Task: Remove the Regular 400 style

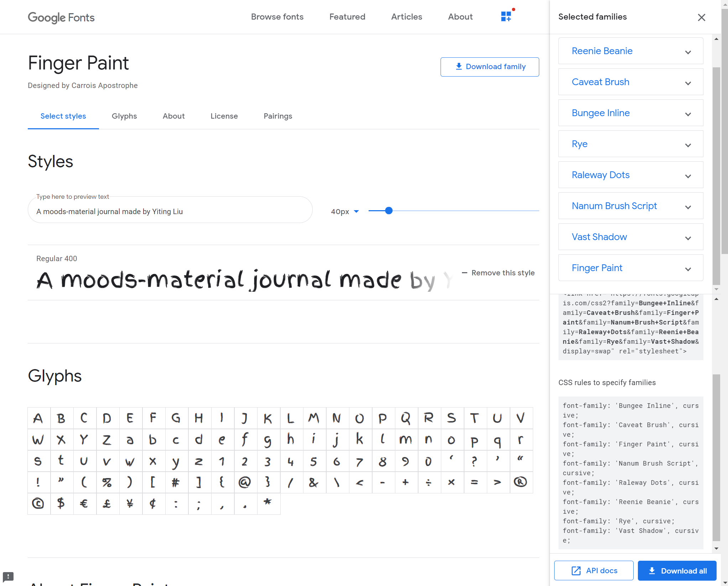Action: pos(498,273)
